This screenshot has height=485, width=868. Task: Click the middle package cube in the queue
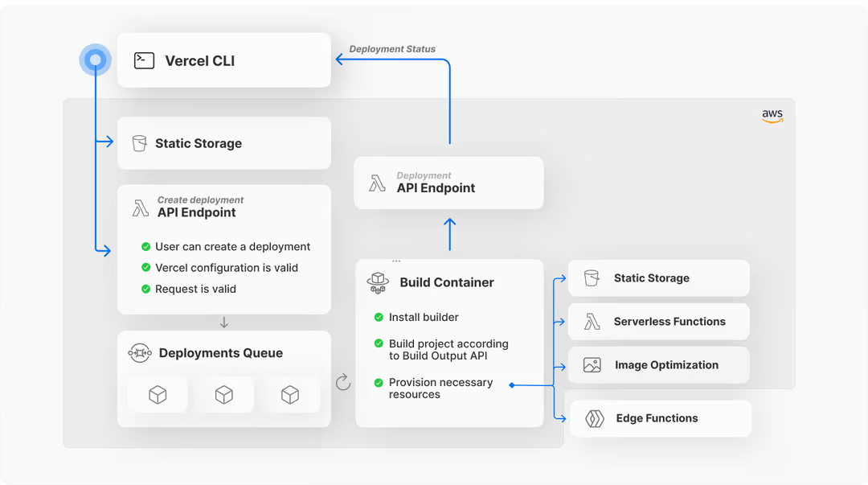point(224,395)
